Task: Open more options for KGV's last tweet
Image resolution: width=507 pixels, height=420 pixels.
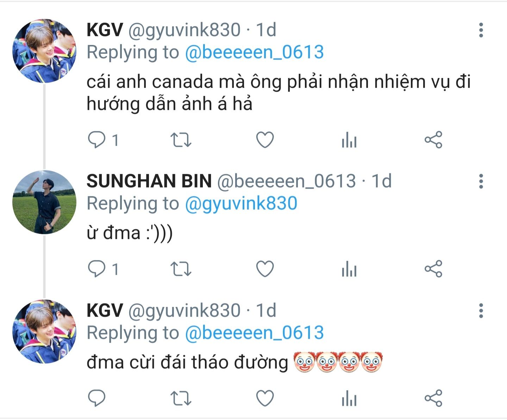Action: (481, 311)
